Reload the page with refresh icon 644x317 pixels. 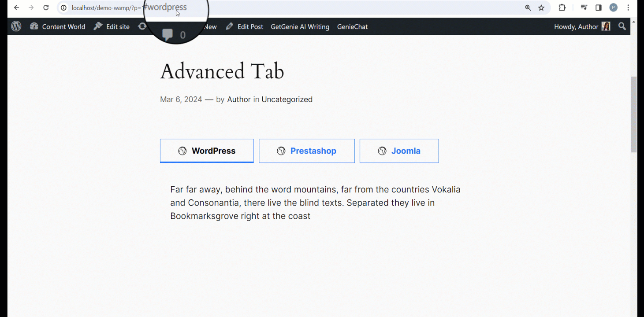(46, 7)
